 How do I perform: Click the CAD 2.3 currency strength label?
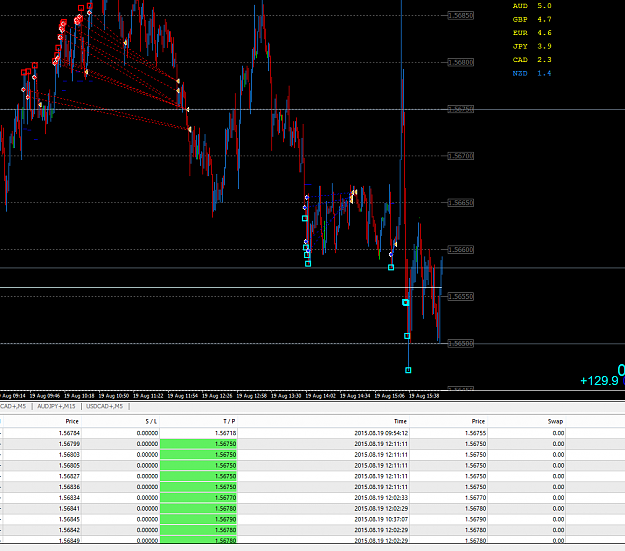(x=532, y=60)
